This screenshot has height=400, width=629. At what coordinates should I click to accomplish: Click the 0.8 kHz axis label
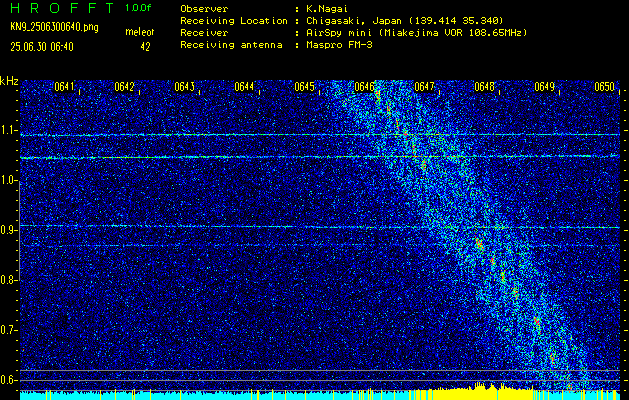click(x=8, y=280)
